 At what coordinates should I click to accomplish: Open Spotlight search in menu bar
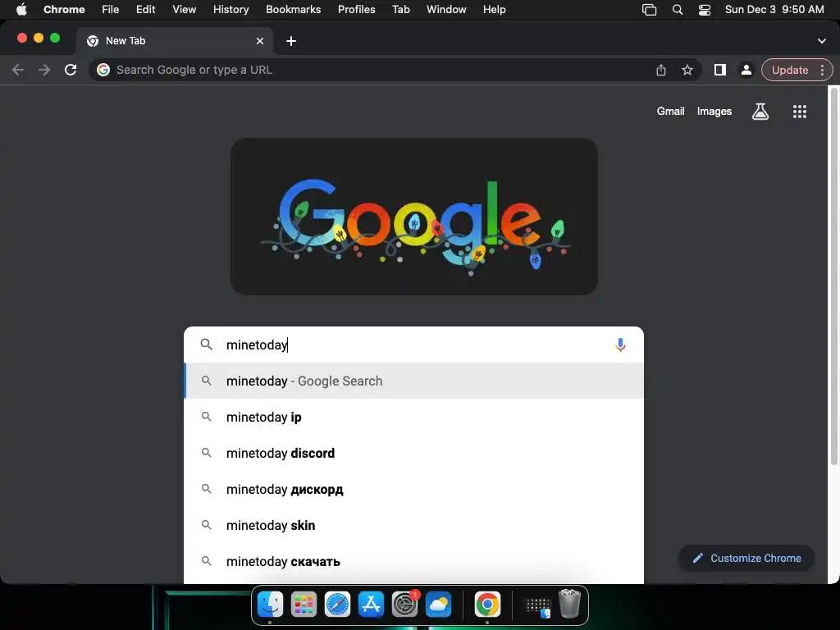click(x=677, y=10)
